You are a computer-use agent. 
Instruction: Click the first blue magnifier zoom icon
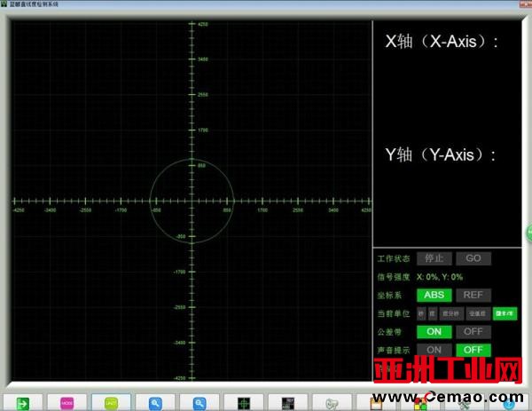click(155, 404)
